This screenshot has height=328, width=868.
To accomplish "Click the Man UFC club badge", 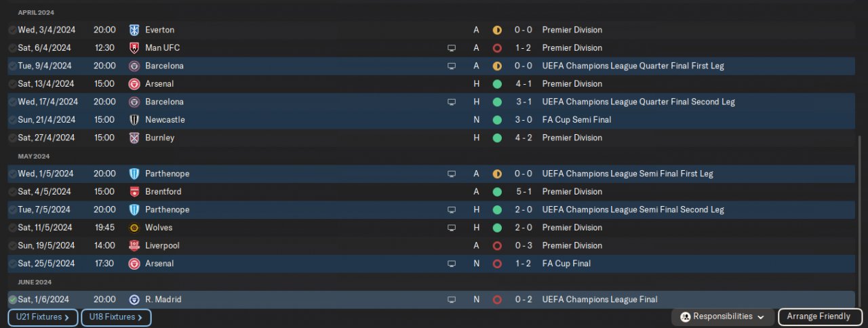I will pos(134,48).
